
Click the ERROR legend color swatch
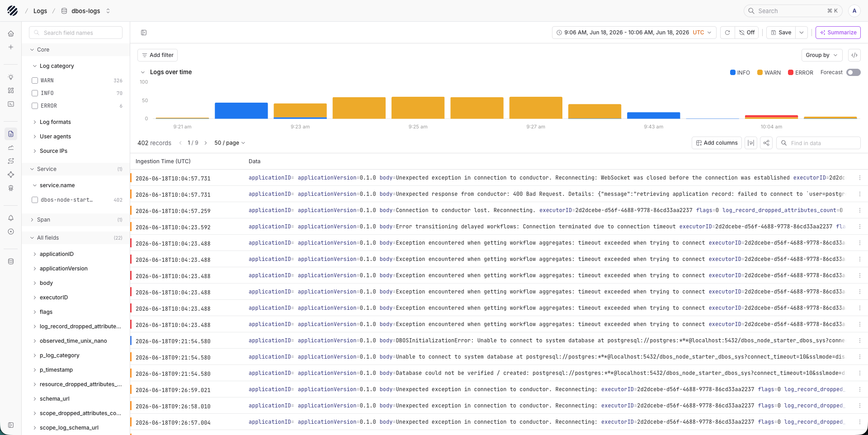point(791,72)
